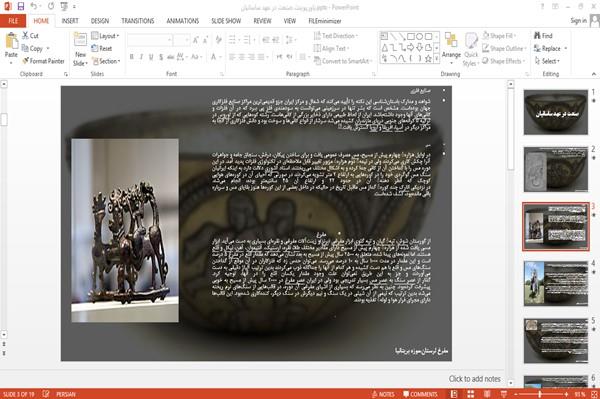This screenshot has height=399, width=600.
Task: Switch to the INSERT tab
Action: point(70,21)
